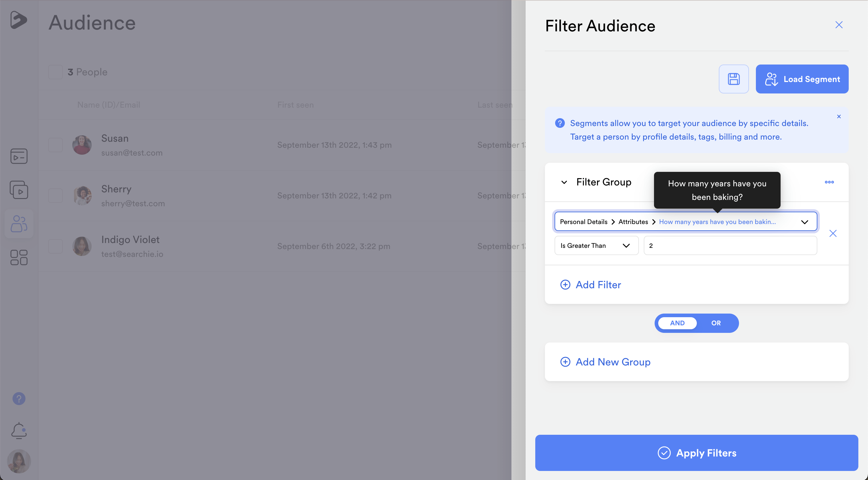The height and width of the screenshot is (480, 868).
Task: Check the select-all 3 People checkbox
Action: click(x=55, y=72)
